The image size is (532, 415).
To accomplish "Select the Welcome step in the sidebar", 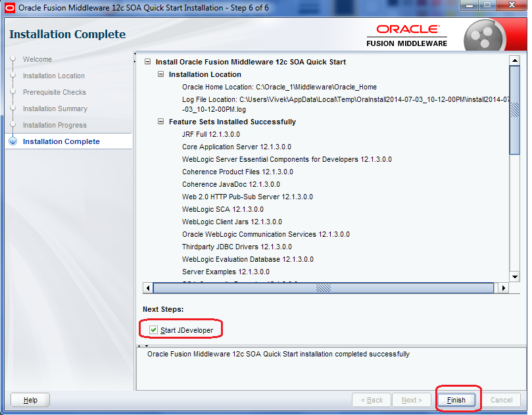I will pyautogui.click(x=37, y=59).
